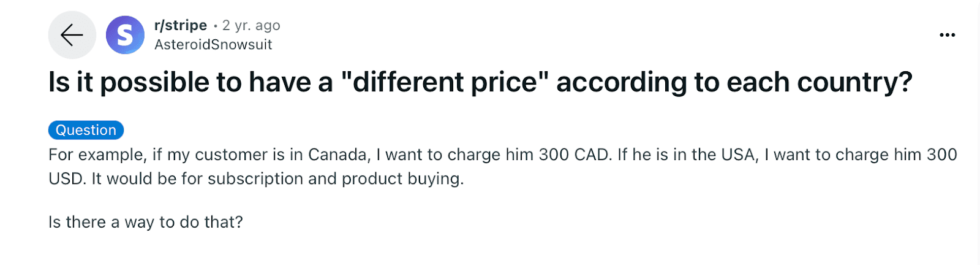
Task: Click the "2 yr. ago" timestamp
Action: click(251, 25)
